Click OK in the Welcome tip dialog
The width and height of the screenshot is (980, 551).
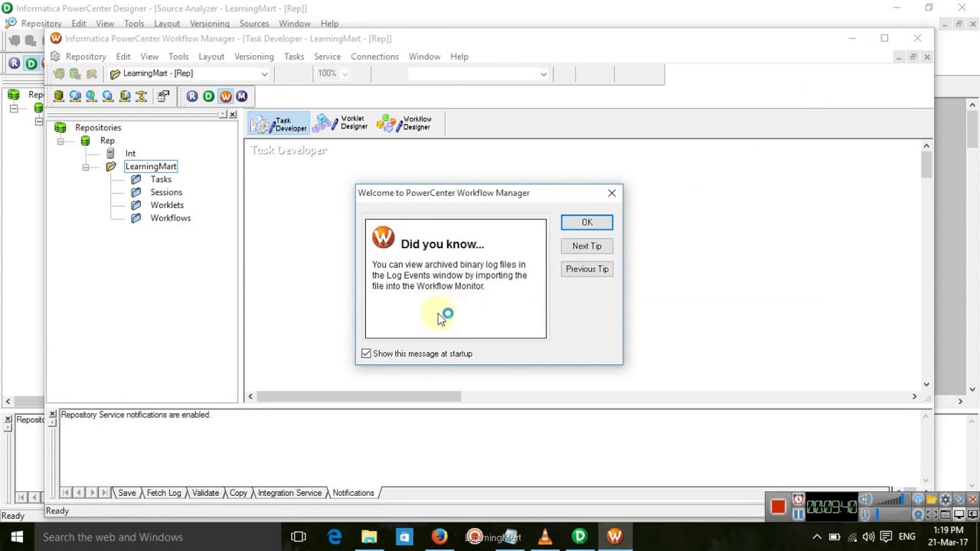[x=586, y=222]
